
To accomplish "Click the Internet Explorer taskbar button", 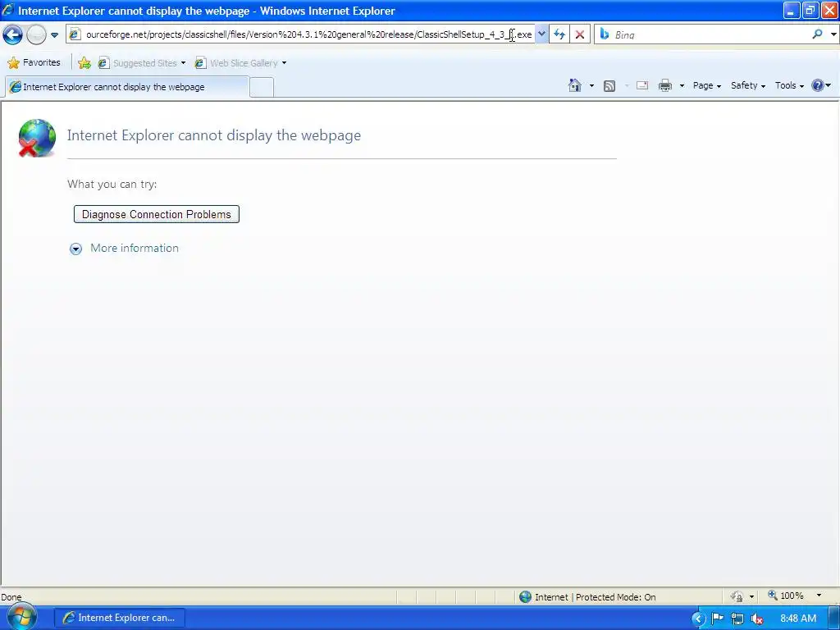I will [120, 618].
